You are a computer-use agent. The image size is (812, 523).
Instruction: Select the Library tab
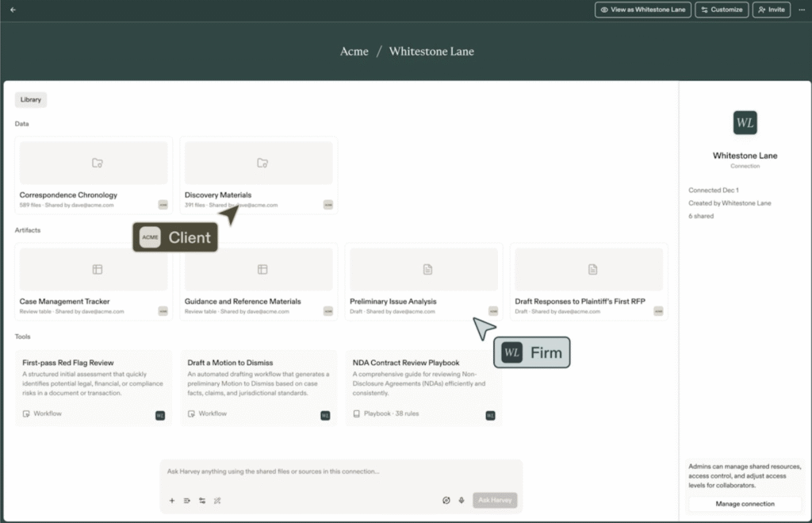(31, 100)
